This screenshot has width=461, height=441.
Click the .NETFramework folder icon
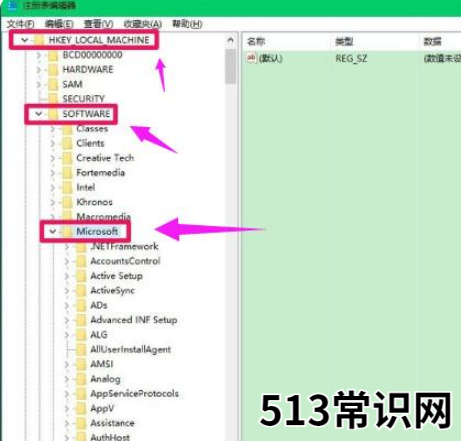click(81, 246)
